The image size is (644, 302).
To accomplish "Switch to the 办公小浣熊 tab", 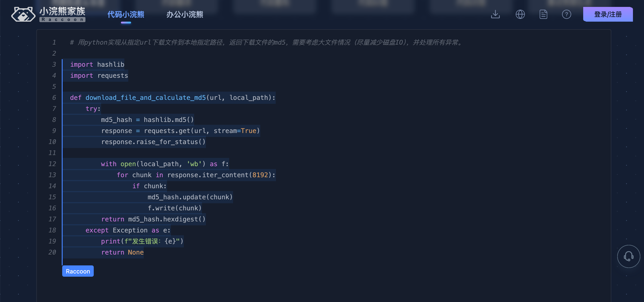I will pos(184,15).
